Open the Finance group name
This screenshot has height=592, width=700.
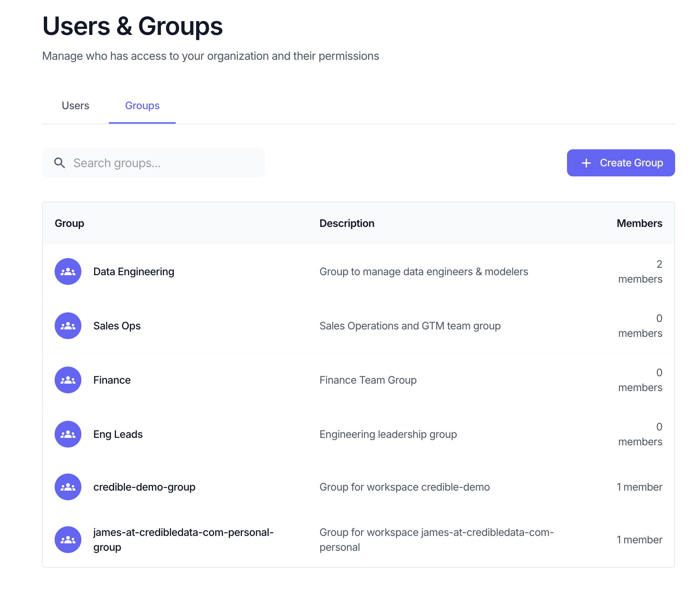point(112,380)
